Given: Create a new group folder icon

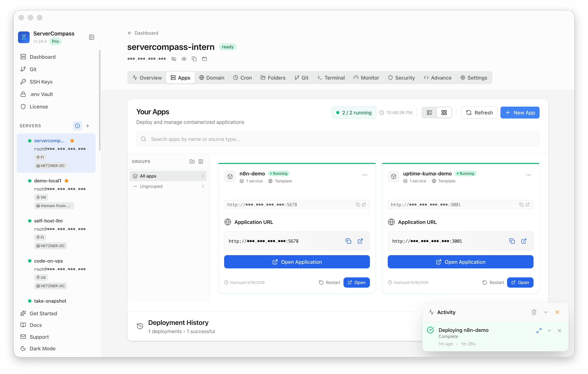Looking at the screenshot, I should coord(192,162).
